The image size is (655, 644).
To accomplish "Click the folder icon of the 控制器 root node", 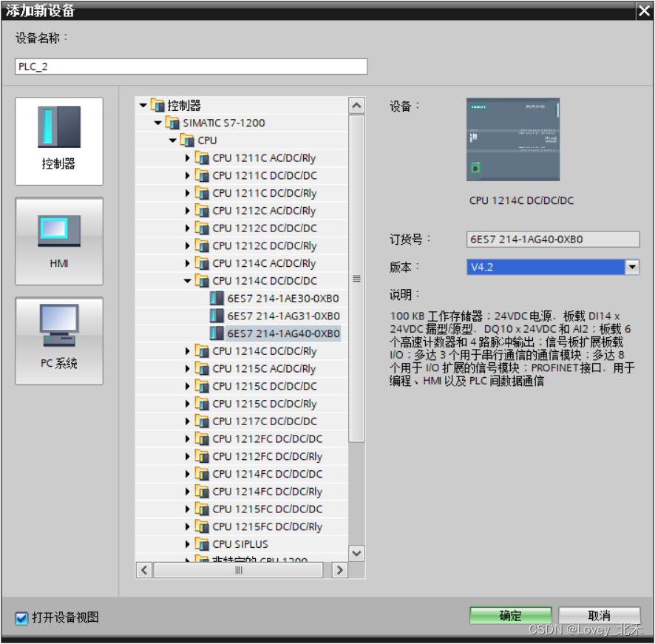I will tap(157, 105).
